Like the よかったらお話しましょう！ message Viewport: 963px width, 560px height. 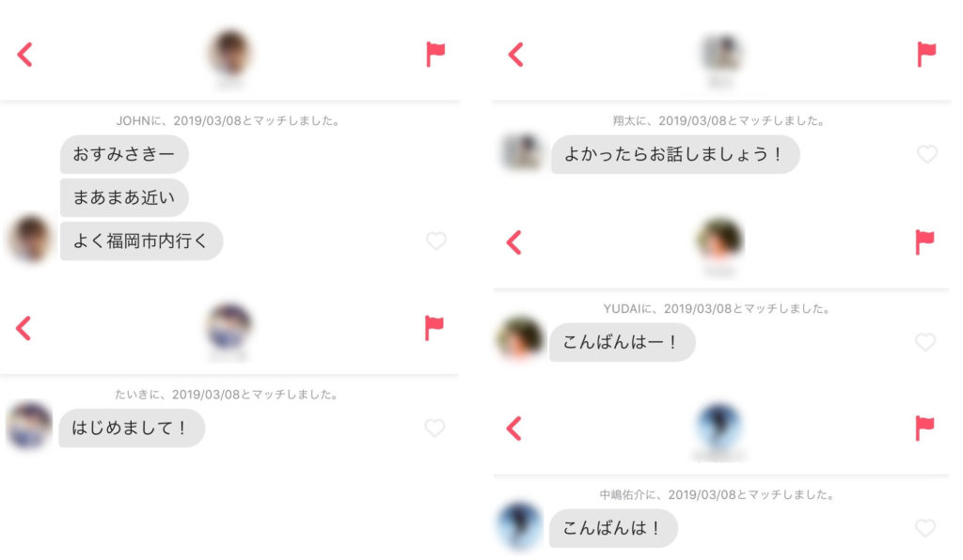pyautogui.click(x=927, y=154)
